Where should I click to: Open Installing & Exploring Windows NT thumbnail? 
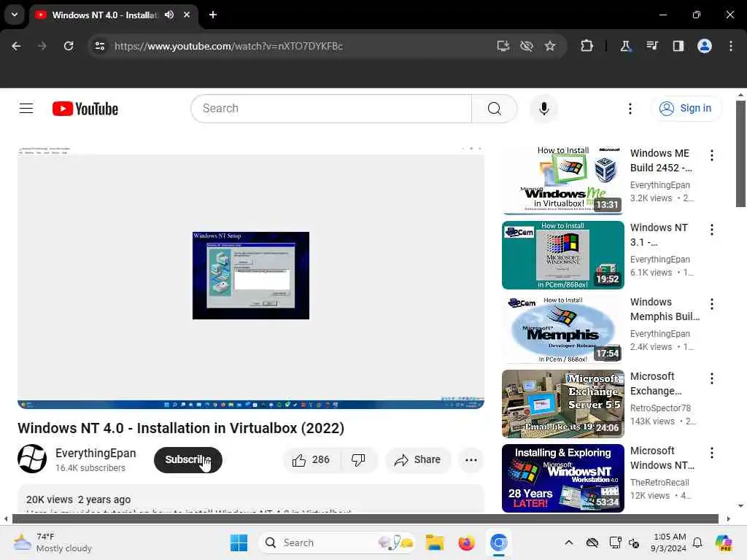pos(562,478)
